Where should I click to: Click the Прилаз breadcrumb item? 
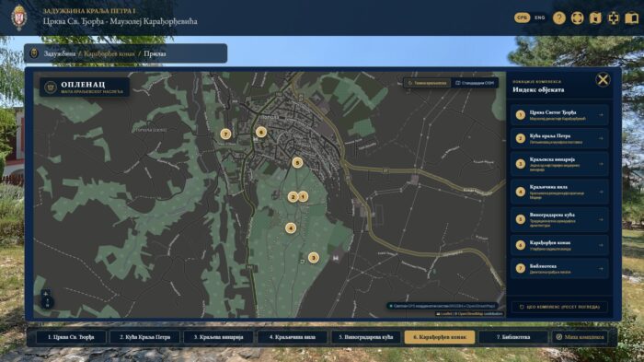tap(155, 53)
